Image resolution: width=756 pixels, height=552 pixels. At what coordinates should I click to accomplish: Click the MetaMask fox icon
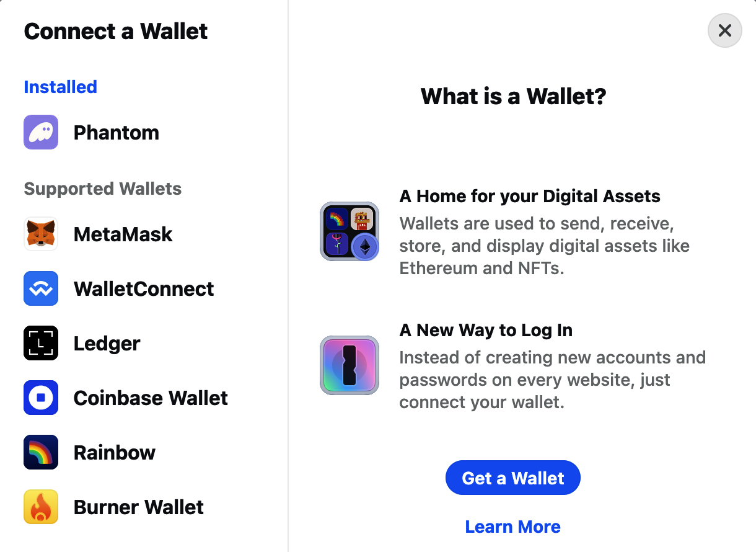tap(40, 234)
